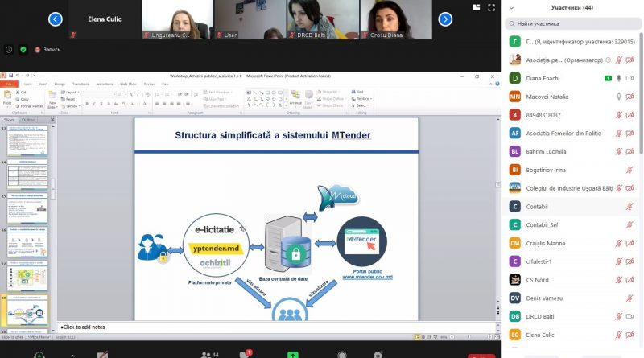Open Zoom participants list button showing 44
The height and width of the screenshot is (358, 644).
tap(210, 354)
